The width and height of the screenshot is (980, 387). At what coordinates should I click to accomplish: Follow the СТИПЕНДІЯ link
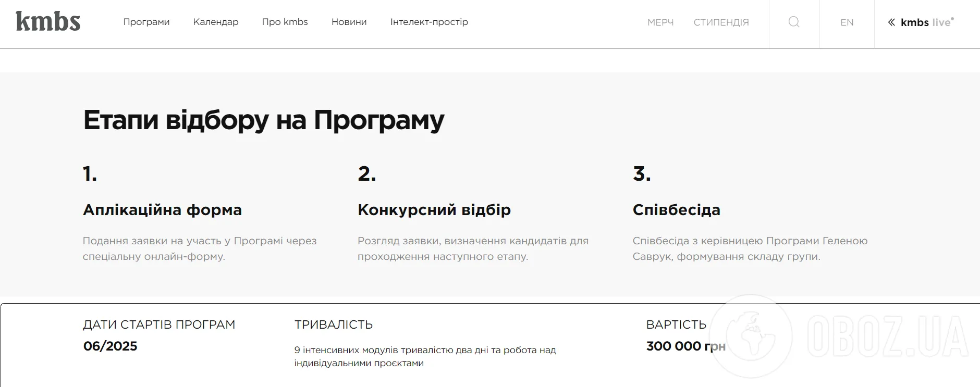(x=721, y=22)
